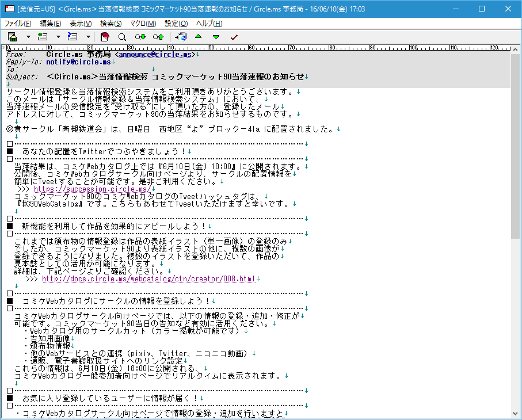Click heading 'コミケWebカタログにサークルの情報を登録しよう！'
This screenshot has width=522, height=420.
coord(116,301)
